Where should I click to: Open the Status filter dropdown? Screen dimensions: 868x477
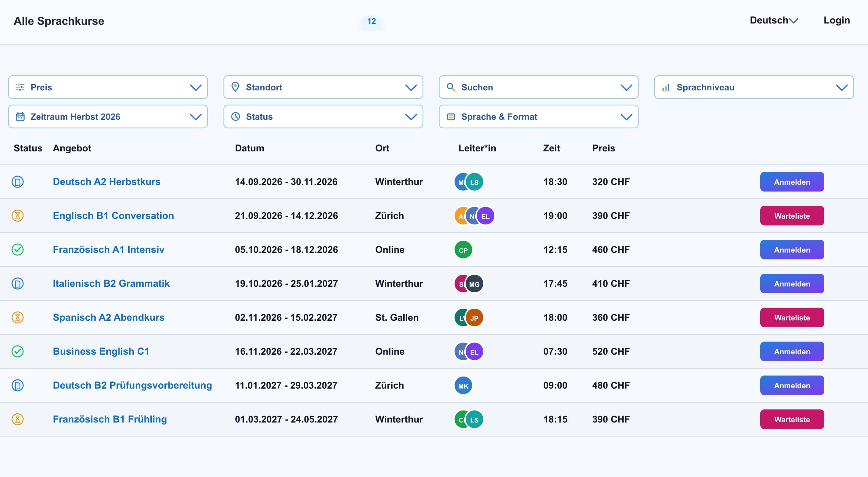coord(323,116)
